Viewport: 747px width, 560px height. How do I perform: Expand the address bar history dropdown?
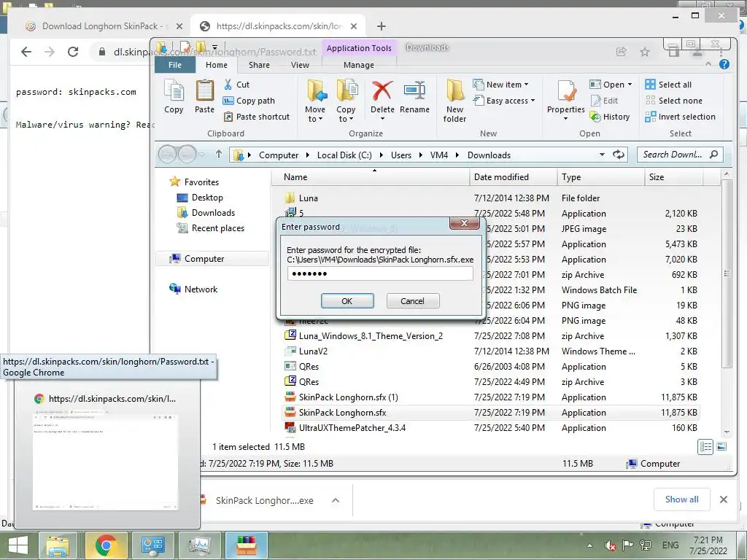click(602, 155)
